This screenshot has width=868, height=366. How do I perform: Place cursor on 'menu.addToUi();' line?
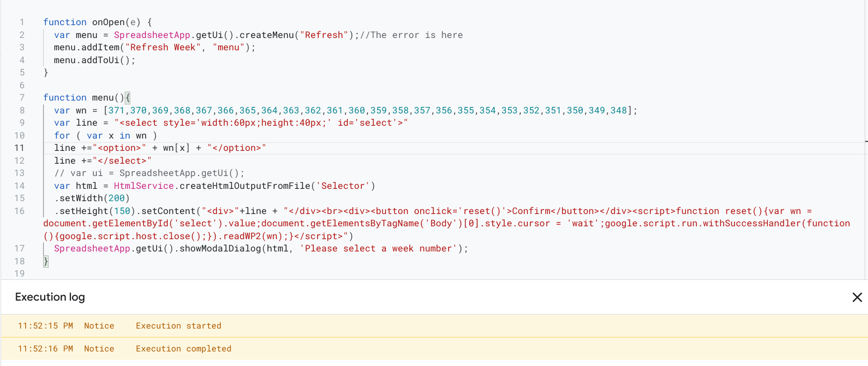click(x=95, y=60)
